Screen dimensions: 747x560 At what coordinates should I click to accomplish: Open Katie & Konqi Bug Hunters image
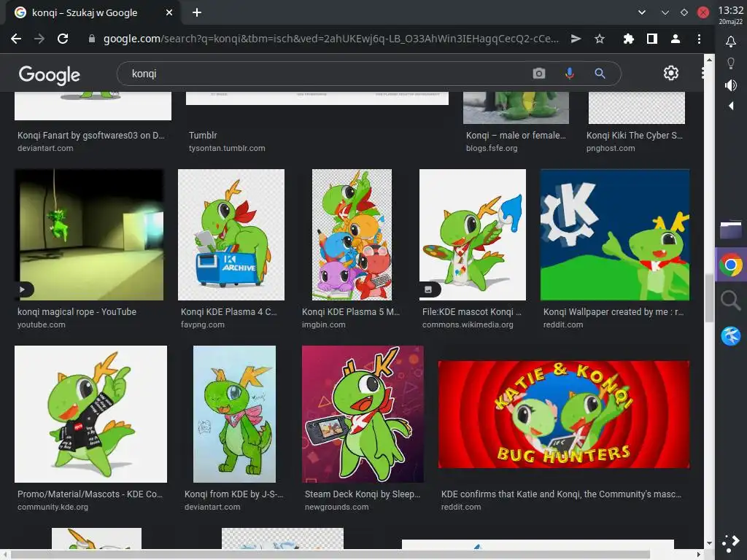(564, 414)
